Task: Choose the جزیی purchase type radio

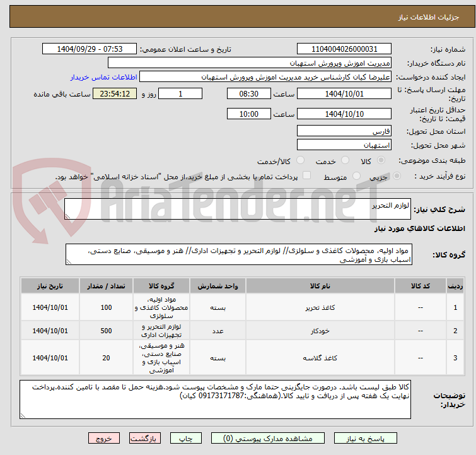Action: 397,176
